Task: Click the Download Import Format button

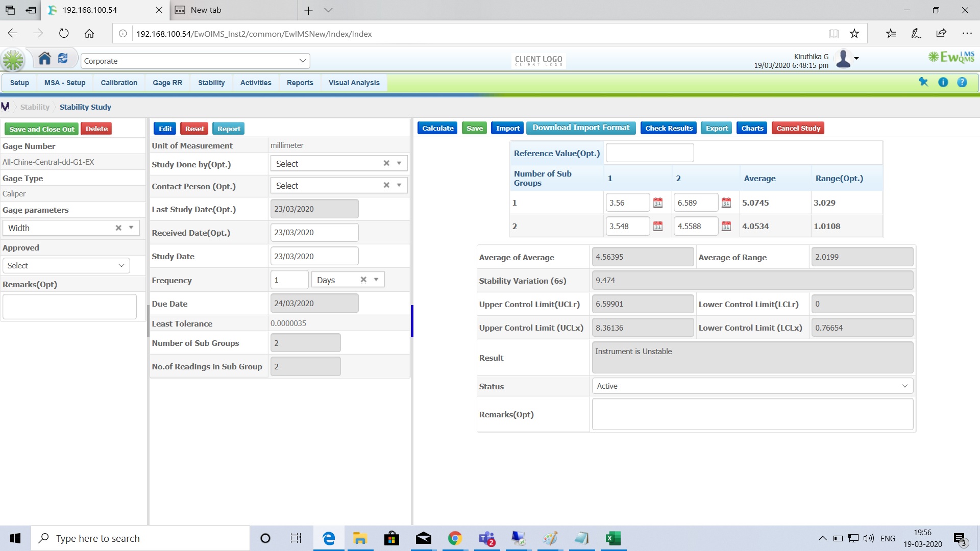Action: (581, 128)
